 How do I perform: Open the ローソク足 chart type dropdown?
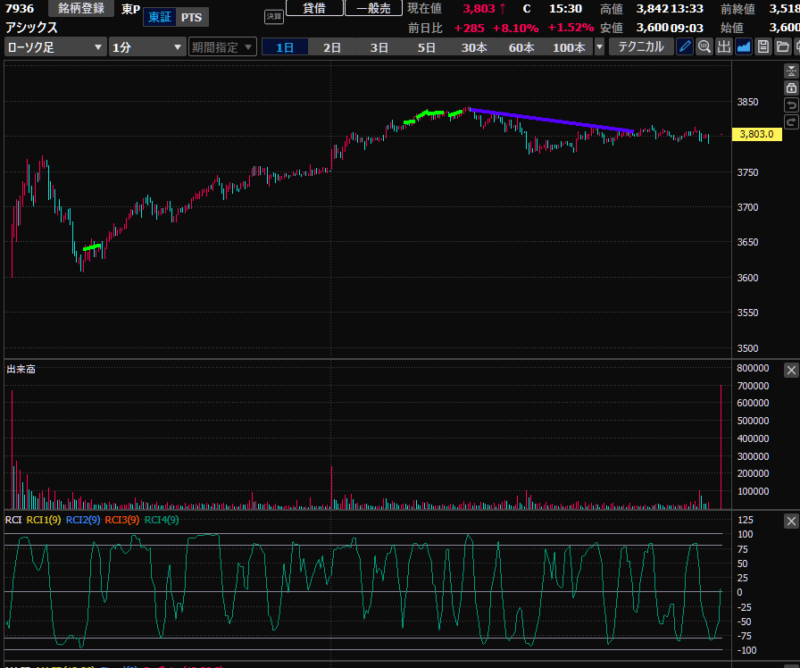(55, 47)
